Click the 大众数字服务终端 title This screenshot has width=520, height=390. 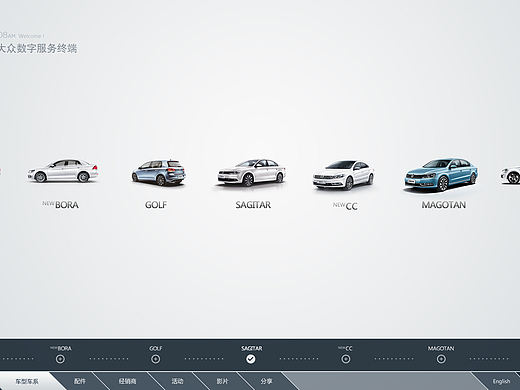(x=38, y=49)
